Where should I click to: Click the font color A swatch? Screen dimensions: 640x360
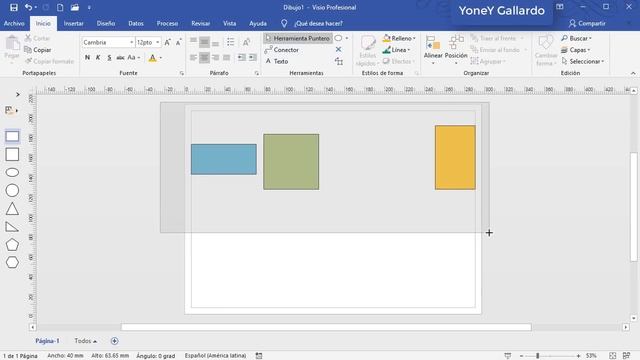152,58
